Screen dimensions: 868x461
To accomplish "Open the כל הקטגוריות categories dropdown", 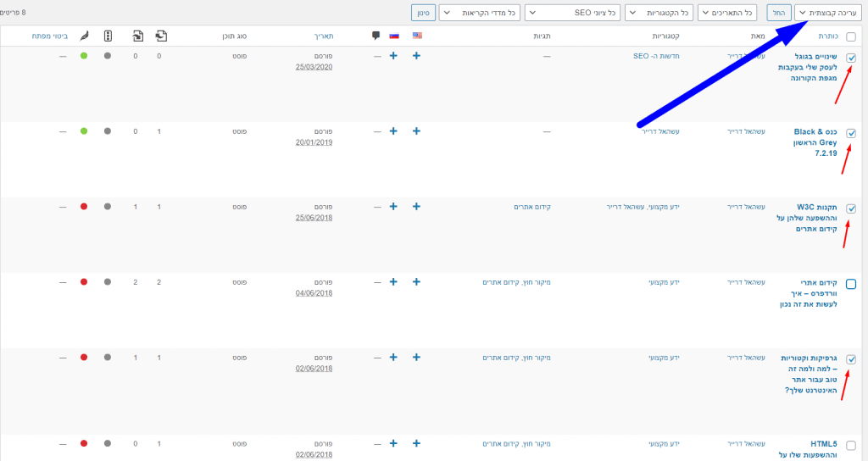I will (x=659, y=13).
